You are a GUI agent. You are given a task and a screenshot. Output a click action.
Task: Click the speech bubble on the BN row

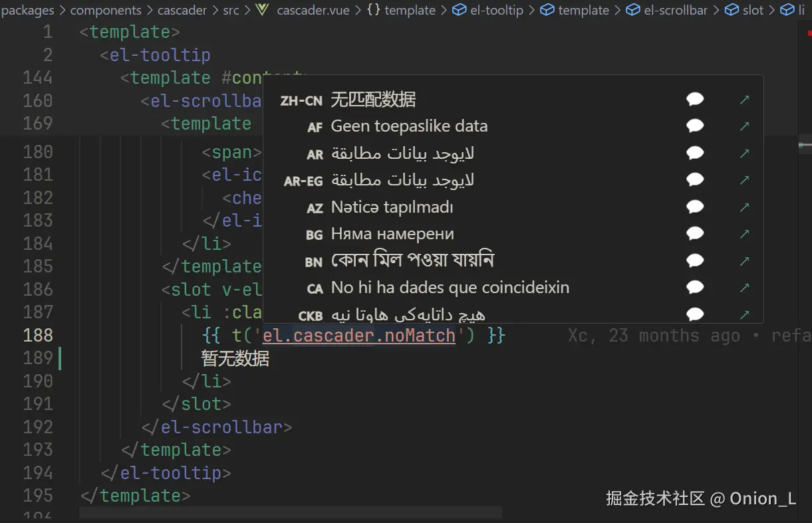coord(695,261)
